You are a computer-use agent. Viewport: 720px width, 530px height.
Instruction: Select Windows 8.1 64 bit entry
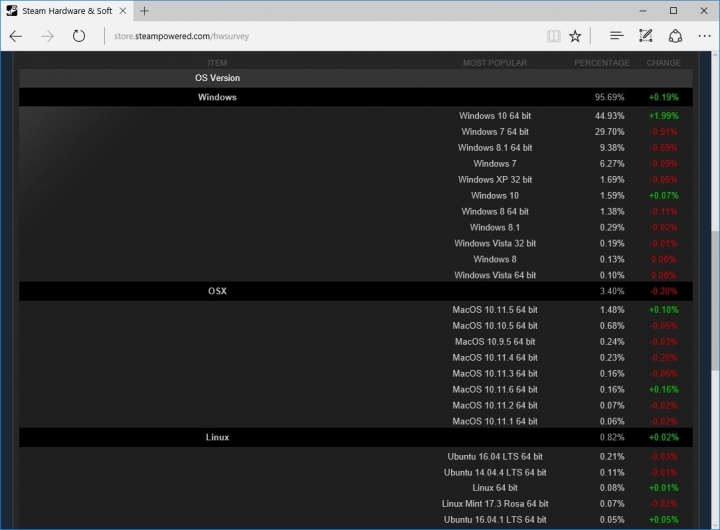click(x=495, y=148)
